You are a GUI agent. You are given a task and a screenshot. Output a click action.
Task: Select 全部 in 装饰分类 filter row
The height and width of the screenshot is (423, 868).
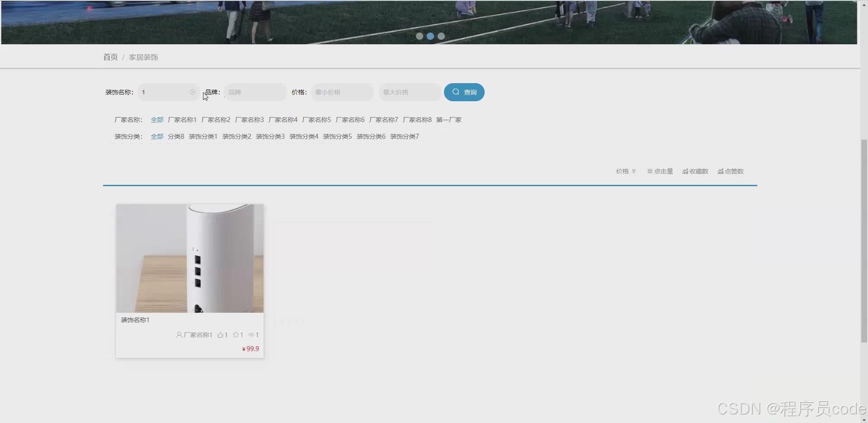[157, 136]
